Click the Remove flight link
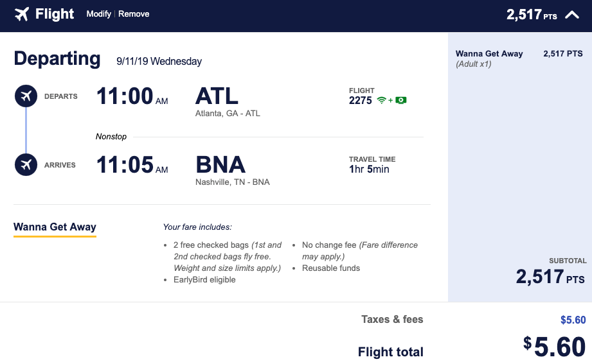592x364 pixels. [134, 14]
